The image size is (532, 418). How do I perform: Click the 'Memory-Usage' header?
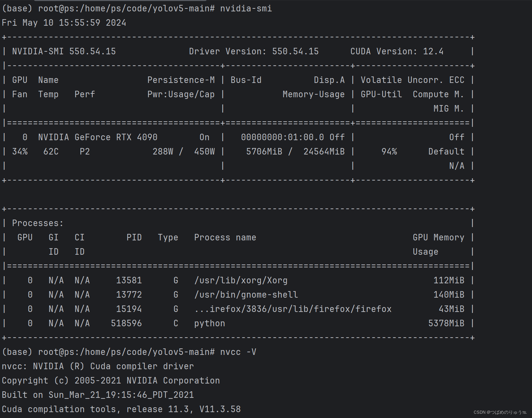point(314,94)
